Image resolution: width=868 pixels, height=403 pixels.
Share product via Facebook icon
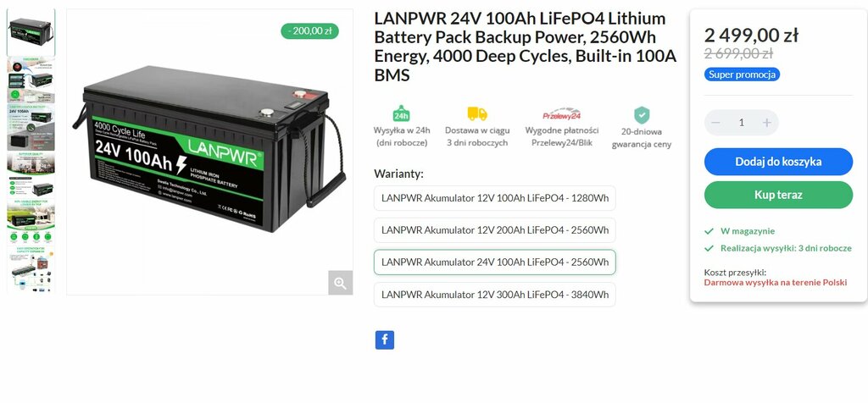(385, 340)
